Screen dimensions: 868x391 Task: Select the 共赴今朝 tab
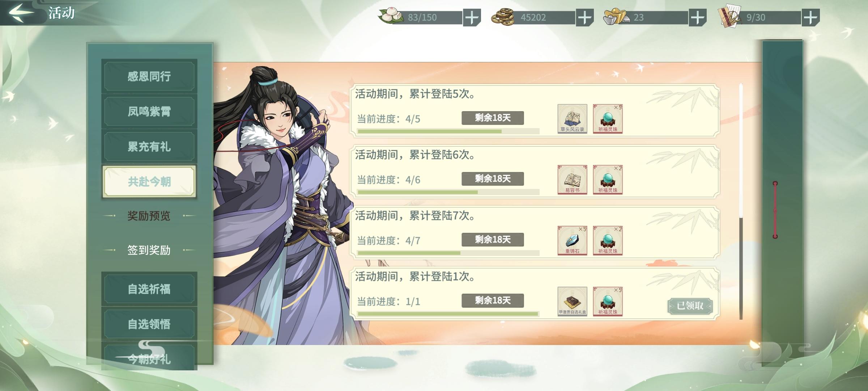click(x=149, y=182)
